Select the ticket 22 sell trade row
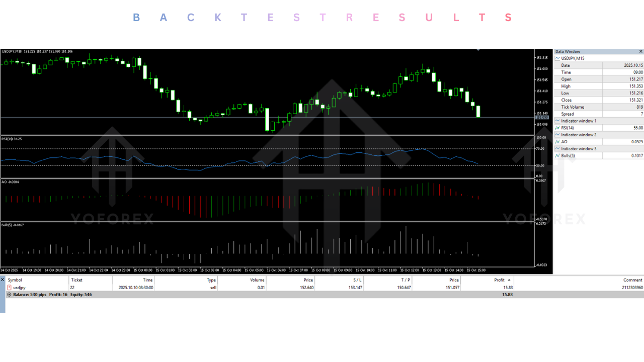This screenshot has width=644, height=362. point(201,287)
